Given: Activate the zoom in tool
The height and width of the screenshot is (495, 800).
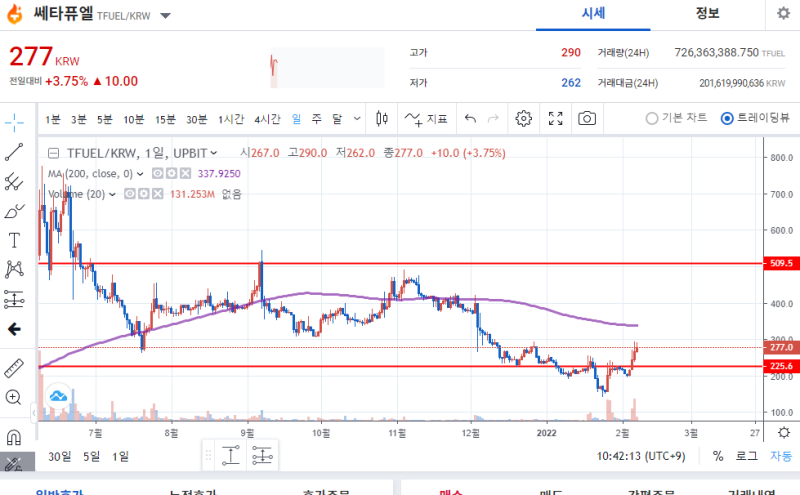Looking at the screenshot, I should pyautogui.click(x=13, y=397).
